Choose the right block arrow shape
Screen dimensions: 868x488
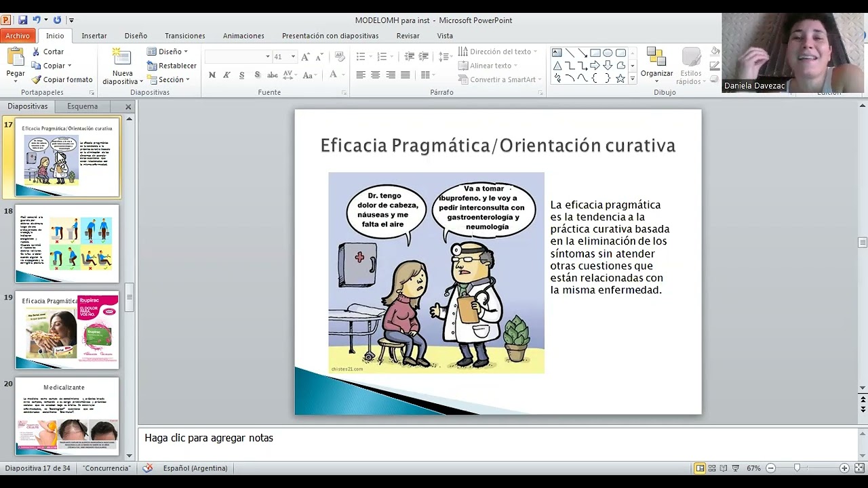(595, 66)
